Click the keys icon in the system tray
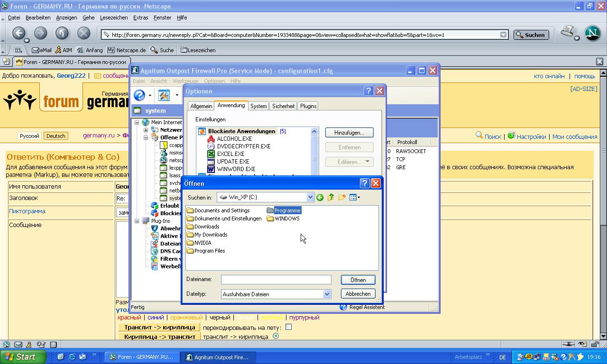607x364 pixels. pyautogui.click(x=572, y=357)
